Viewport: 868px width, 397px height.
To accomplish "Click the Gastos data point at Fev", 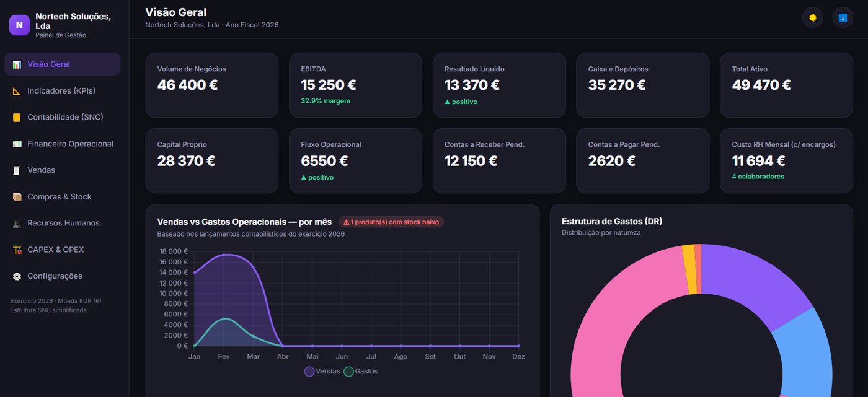I will point(224,319).
